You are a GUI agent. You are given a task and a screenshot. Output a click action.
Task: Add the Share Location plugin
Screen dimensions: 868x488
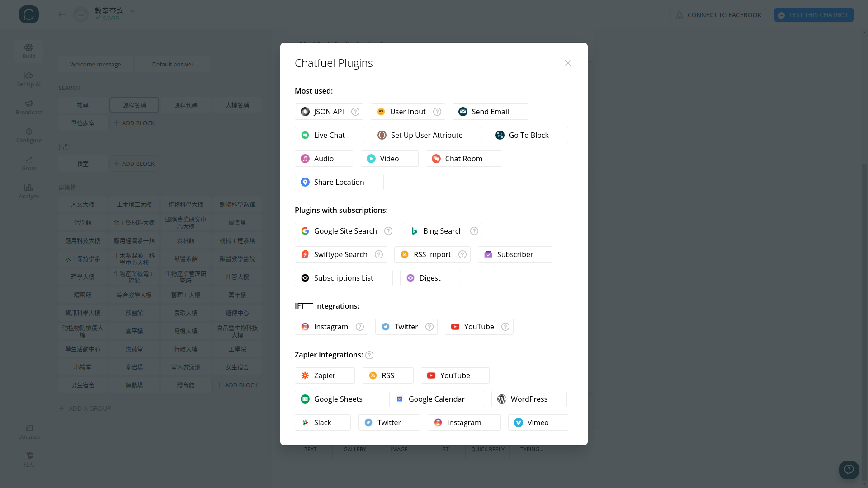tap(339, 182)
